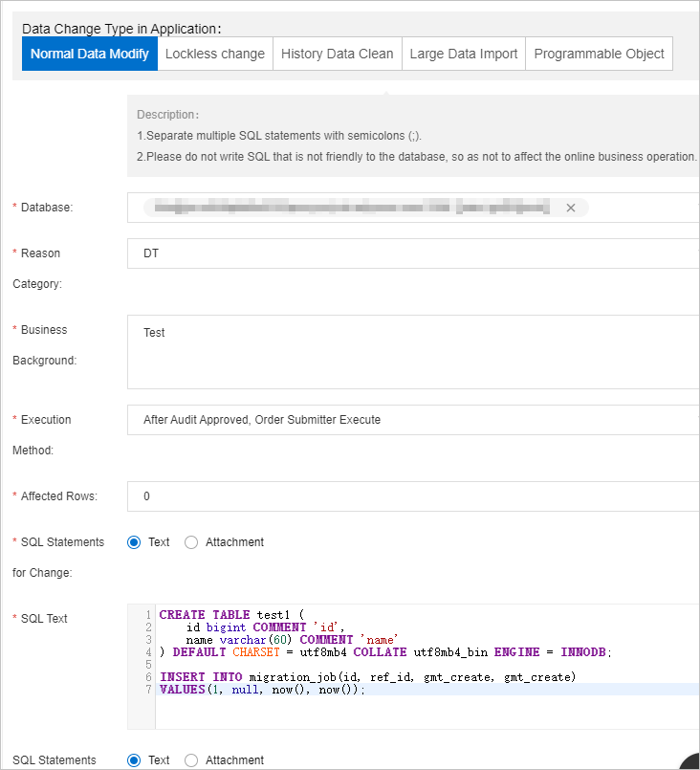Open the Reason Category dropdown showing DT
Image resolution: width=700 pixels, height=770 pixels.
click(413, 253)
